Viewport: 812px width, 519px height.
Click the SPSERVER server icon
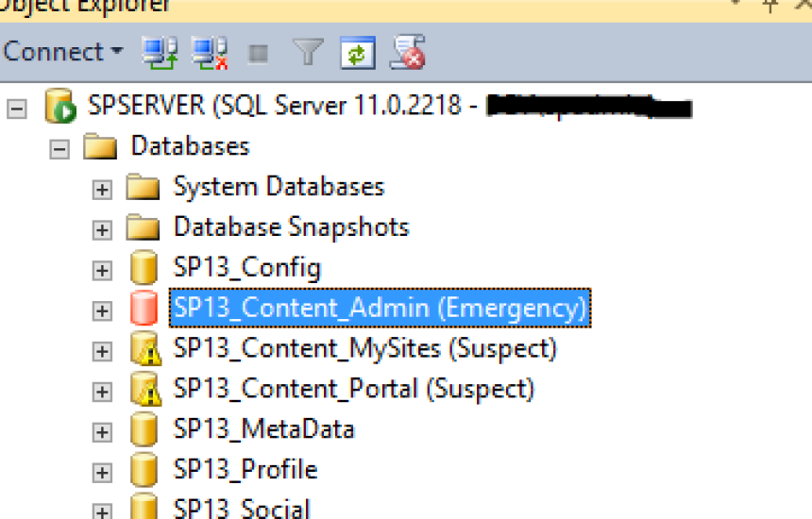(59, 107)
